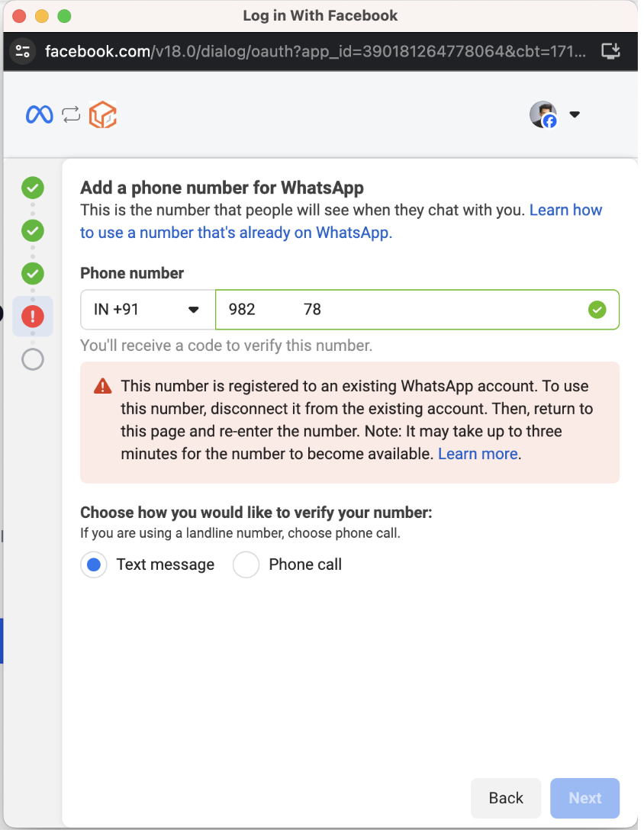
Task: Select the Phone call radio button
Action: click(x=246, y=564)
